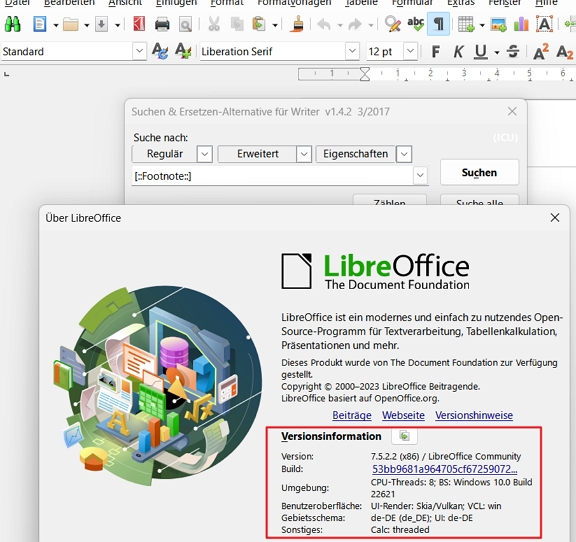Click the Redo arrow icon
The height and width of the screenshot is (542, 576).
pyautogui.click(x=355, y=25)
